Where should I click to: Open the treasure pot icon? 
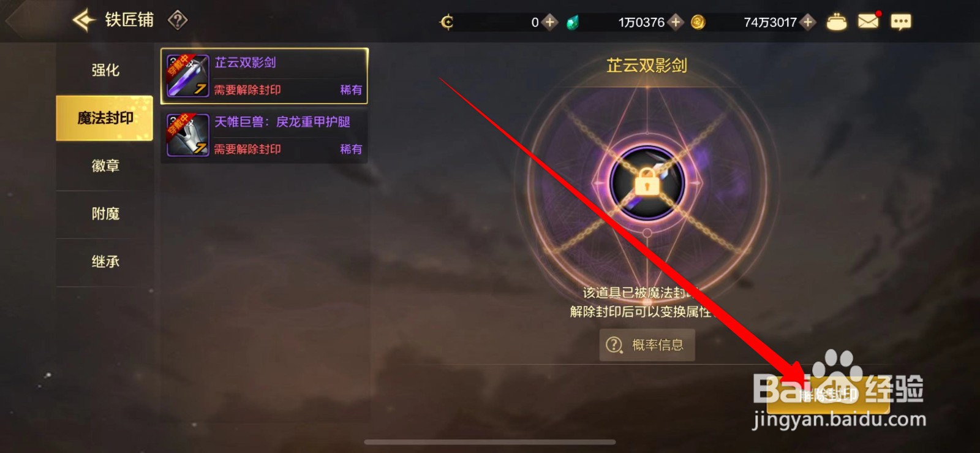tap(837, 22)
